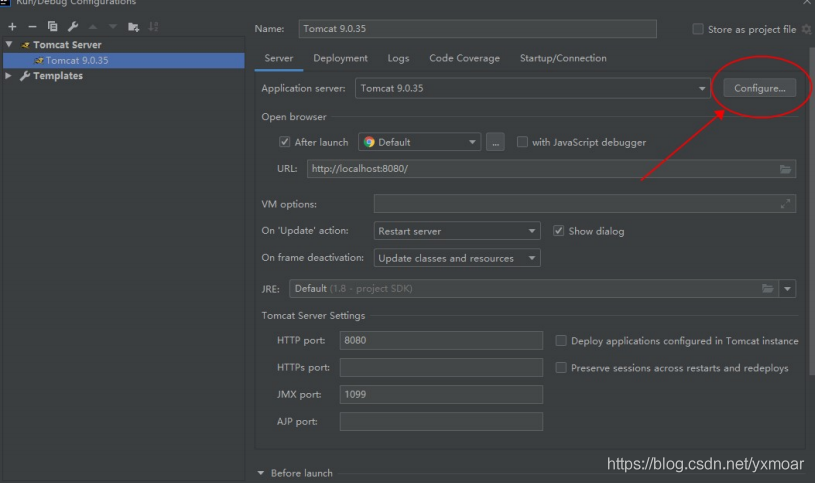The image size is (815, 483).
Task: Toggle Show dialog checkbox
Action: tap(558, 231)
